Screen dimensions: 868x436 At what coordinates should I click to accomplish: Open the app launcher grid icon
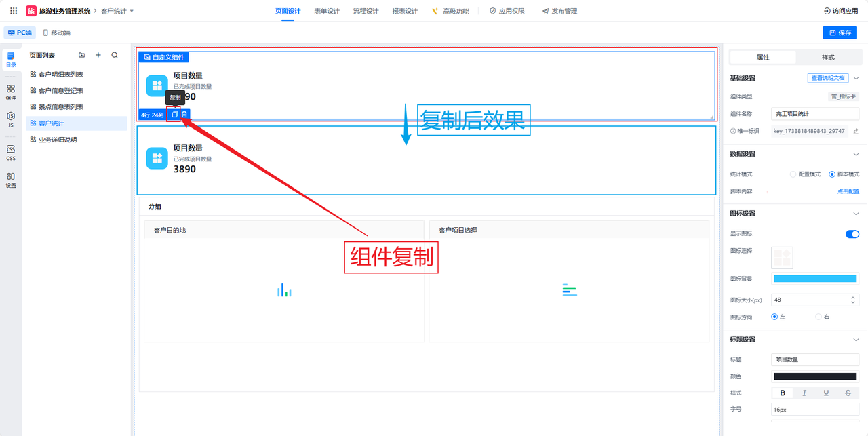[14, 11]
